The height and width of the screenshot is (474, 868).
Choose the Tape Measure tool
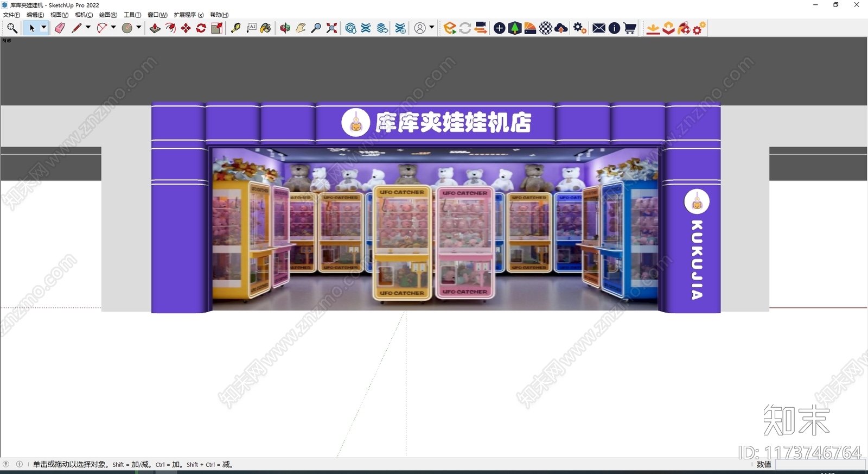[x=236, y=28]
